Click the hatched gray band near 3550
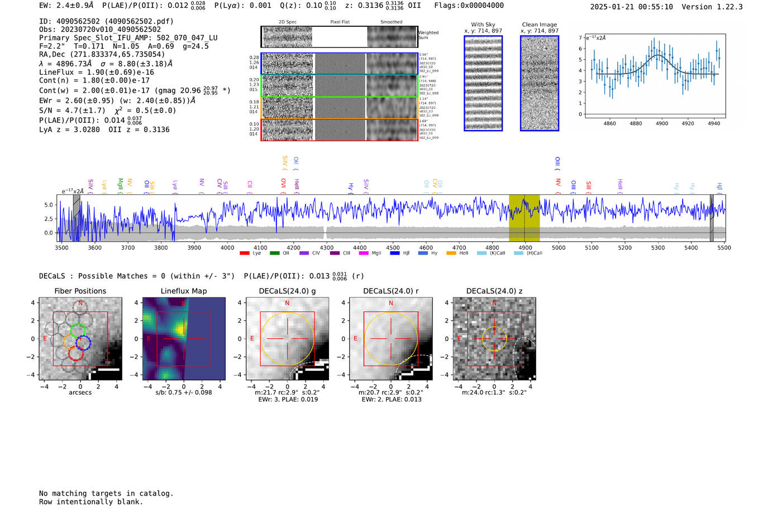This screenshot has width=782, height=532. click(x=77, y=218)
